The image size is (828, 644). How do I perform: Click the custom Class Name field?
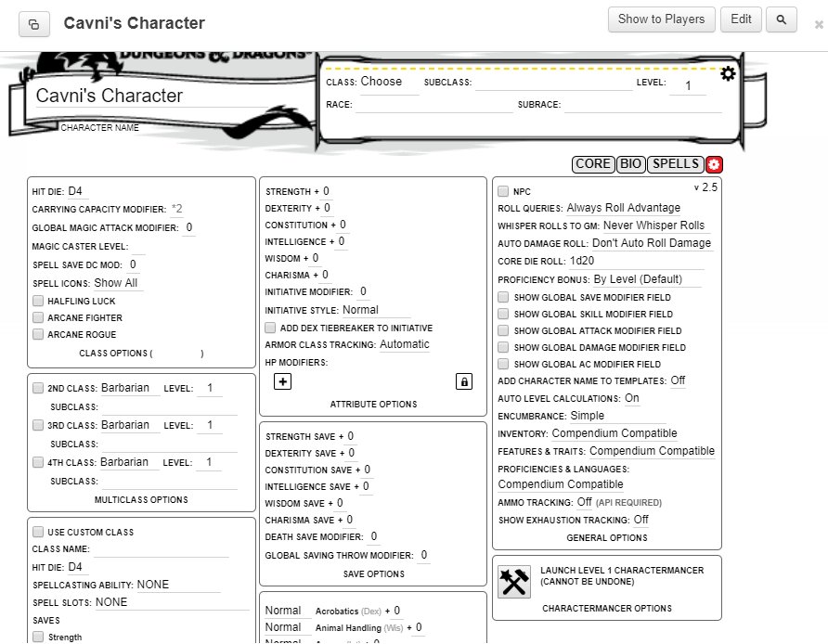(162, 549)
